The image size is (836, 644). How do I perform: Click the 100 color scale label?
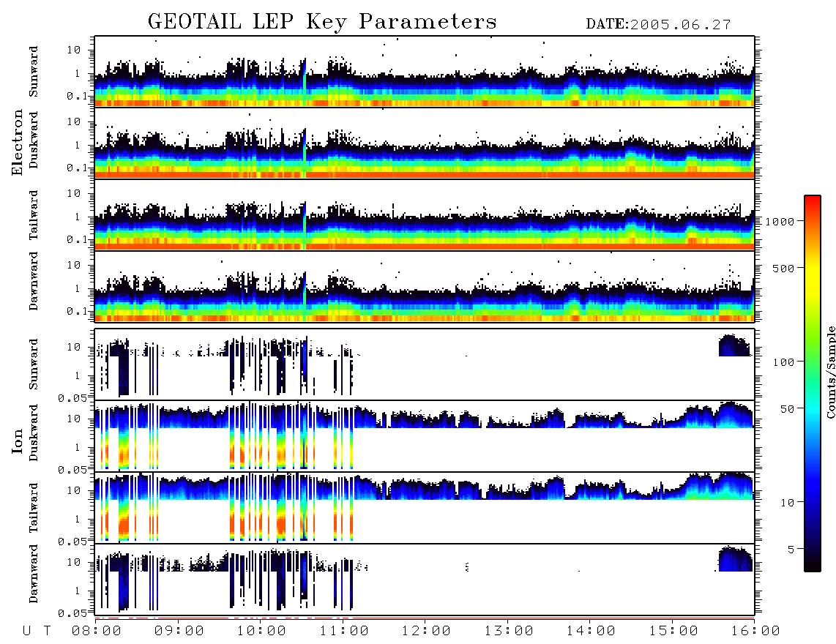click(783, 362)
